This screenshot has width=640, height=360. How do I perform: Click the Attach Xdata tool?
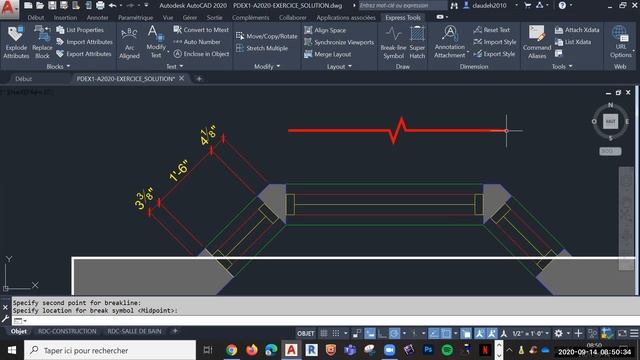[577, 30]
